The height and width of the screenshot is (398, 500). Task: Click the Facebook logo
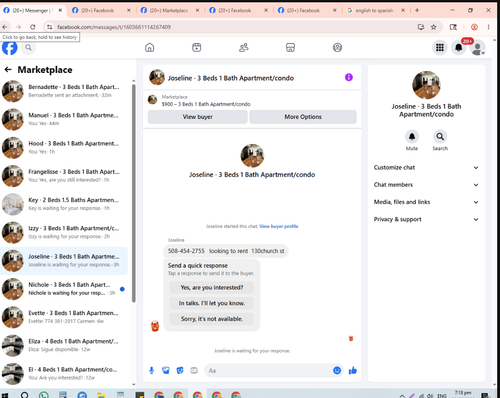10,48
